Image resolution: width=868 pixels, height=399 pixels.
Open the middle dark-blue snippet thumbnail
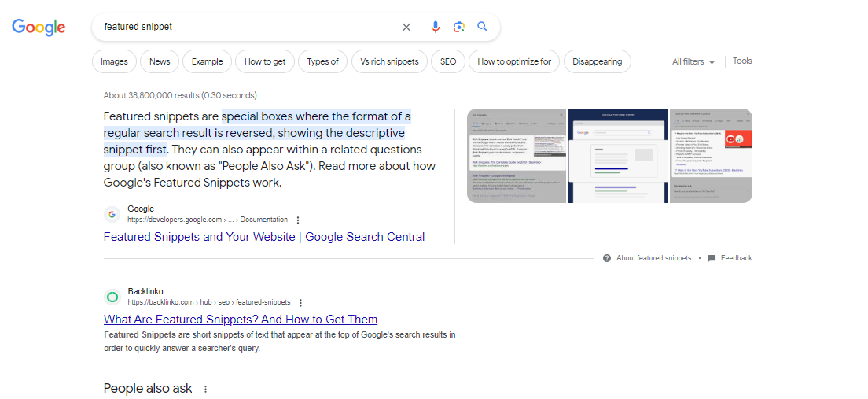[618, 156]
